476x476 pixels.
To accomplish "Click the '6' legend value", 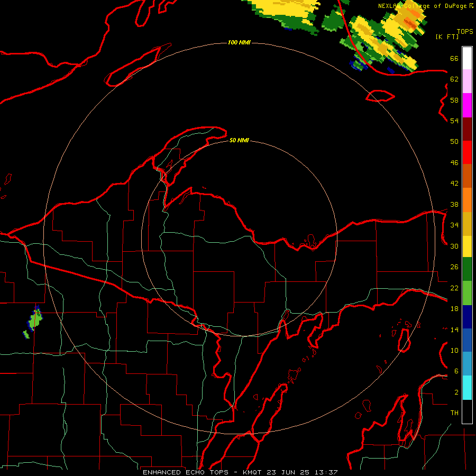I will coord(456,371).
